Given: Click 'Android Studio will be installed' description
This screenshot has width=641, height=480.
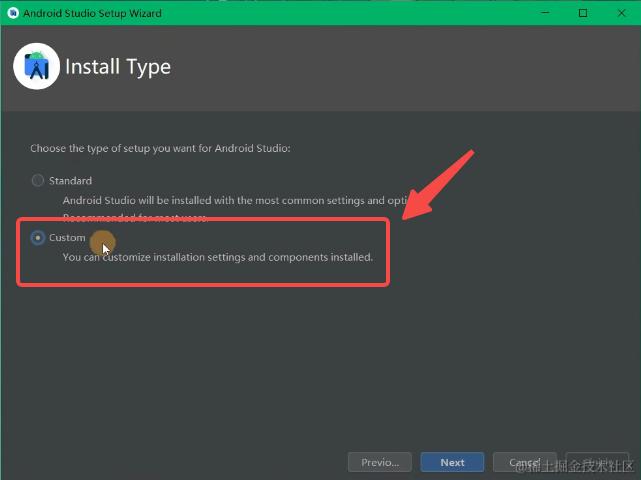Looking at the screenshot, I should [235, 200].
